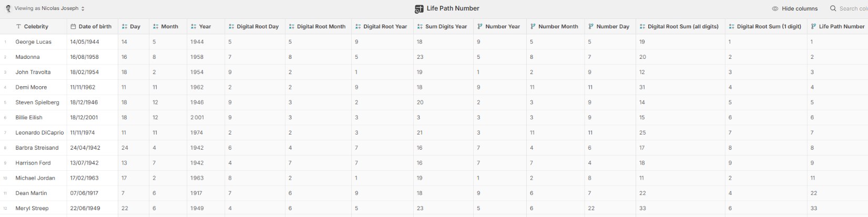Screen dimensions: 868x217
Task: Open the Digital Root Day column header
Action: point(256,26)
